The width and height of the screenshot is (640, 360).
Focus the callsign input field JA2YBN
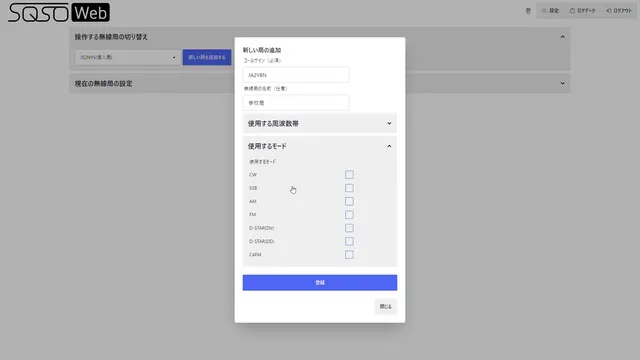tap(296, 75)
